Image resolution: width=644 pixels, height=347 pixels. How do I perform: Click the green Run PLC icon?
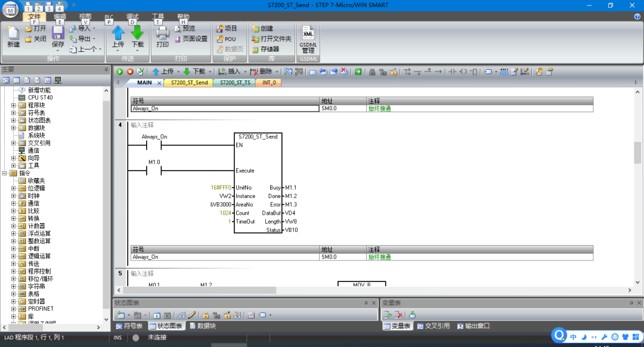[119, 72]
